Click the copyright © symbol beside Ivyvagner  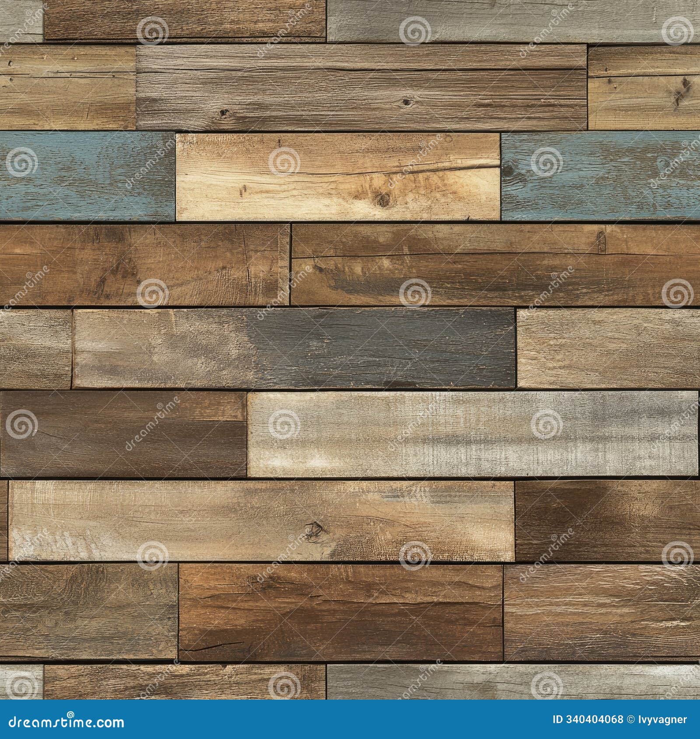(630, 719)
